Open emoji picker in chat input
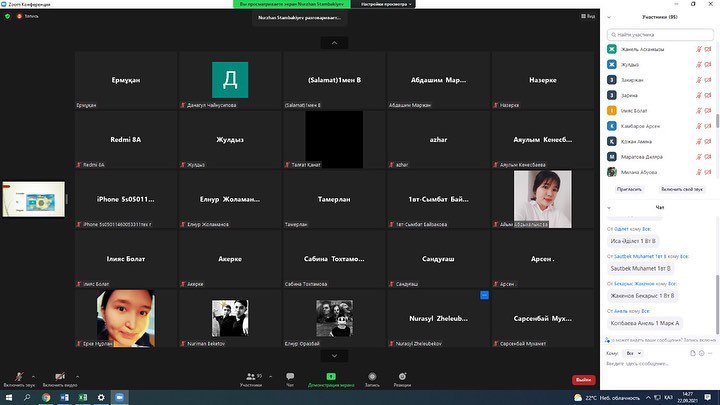 [x=703, y=353]
